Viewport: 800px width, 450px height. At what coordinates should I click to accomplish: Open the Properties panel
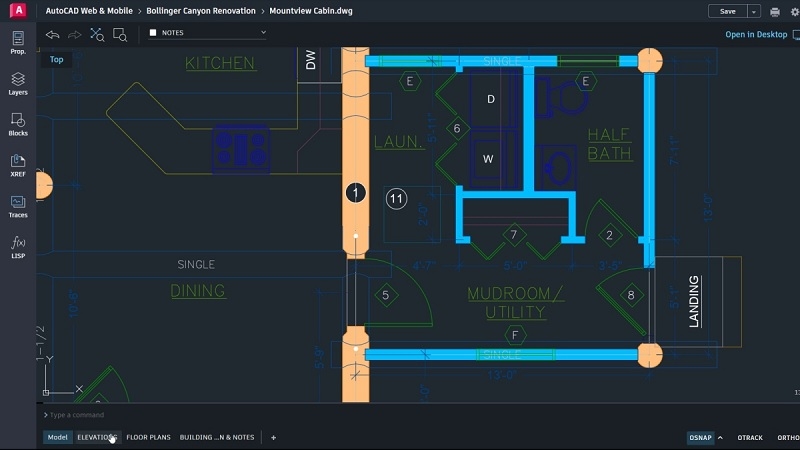coord(18,43)
